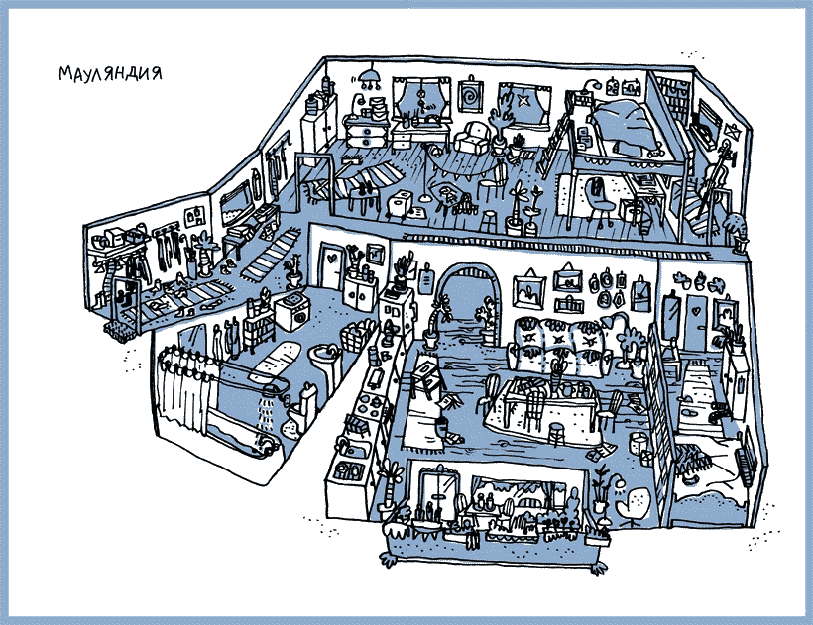The width and height of the screenshot is (813, 625).
Task: Click the white egg chair on the balcony
Action: click(x=633, y=506)
